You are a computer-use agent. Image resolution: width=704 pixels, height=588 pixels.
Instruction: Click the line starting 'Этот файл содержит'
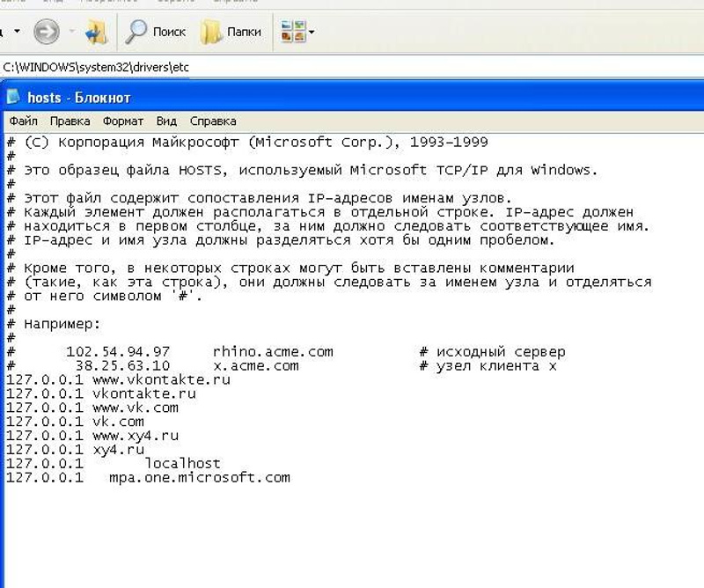tap(259, 198)
